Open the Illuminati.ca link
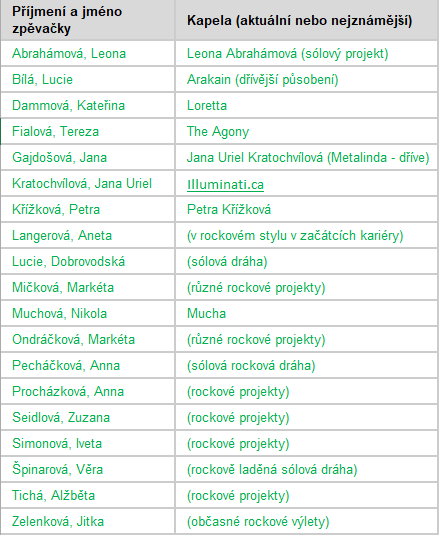 click(x=225, y=185)
